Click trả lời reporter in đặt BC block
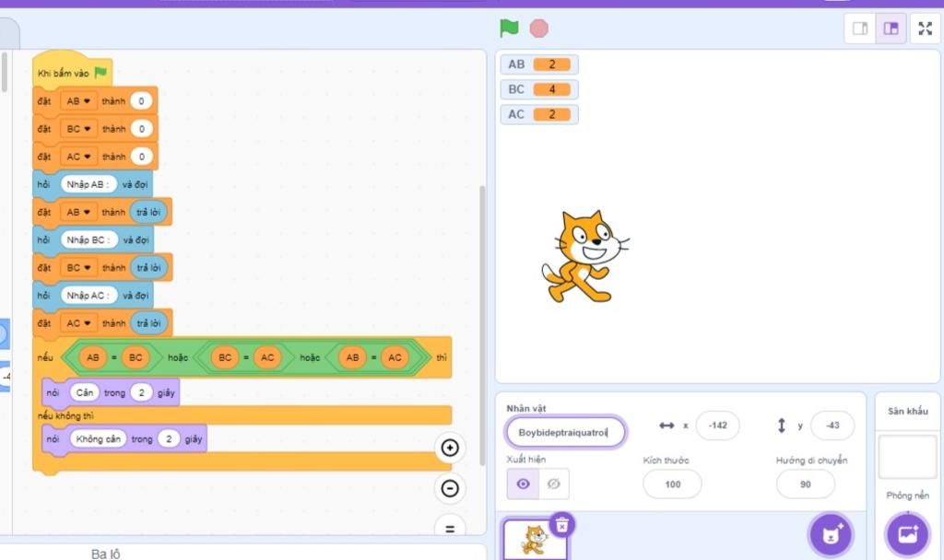The width and height of the screenshot is (944, 560). [x=148, y=267]
